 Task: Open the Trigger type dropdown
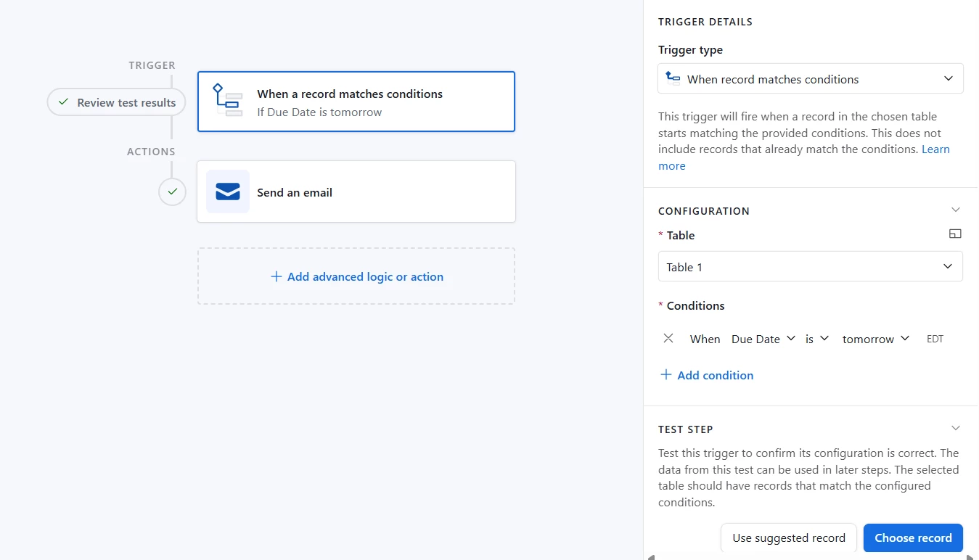pos(810,79)
